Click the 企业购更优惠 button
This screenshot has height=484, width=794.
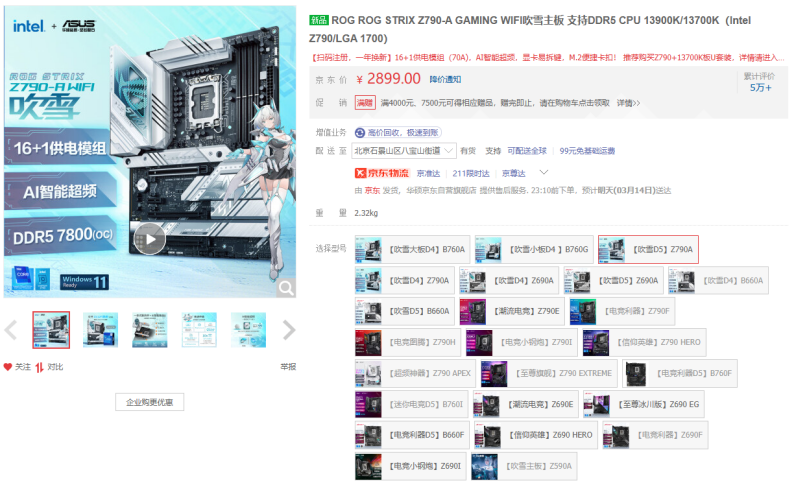coord(149,402)
